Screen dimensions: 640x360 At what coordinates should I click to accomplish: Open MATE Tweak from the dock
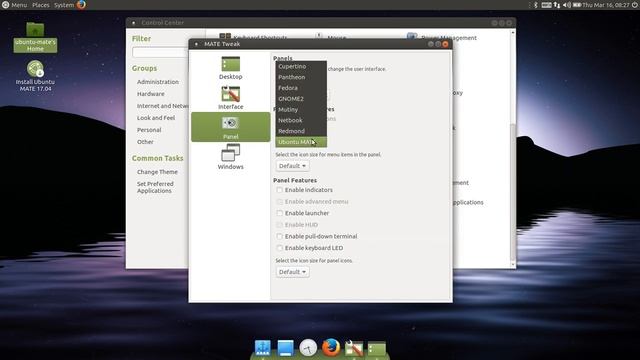coord(354,348)
